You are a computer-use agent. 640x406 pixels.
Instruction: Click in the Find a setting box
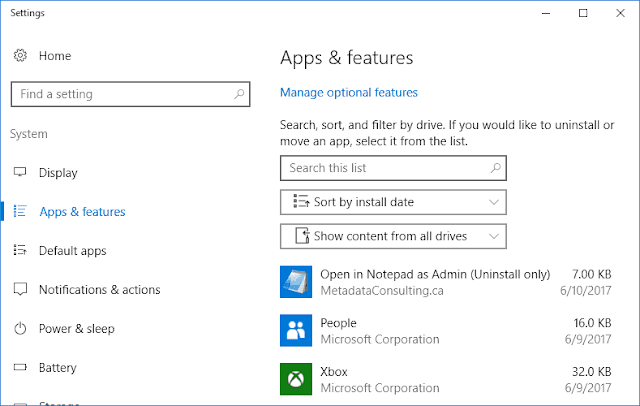[120, 94]
